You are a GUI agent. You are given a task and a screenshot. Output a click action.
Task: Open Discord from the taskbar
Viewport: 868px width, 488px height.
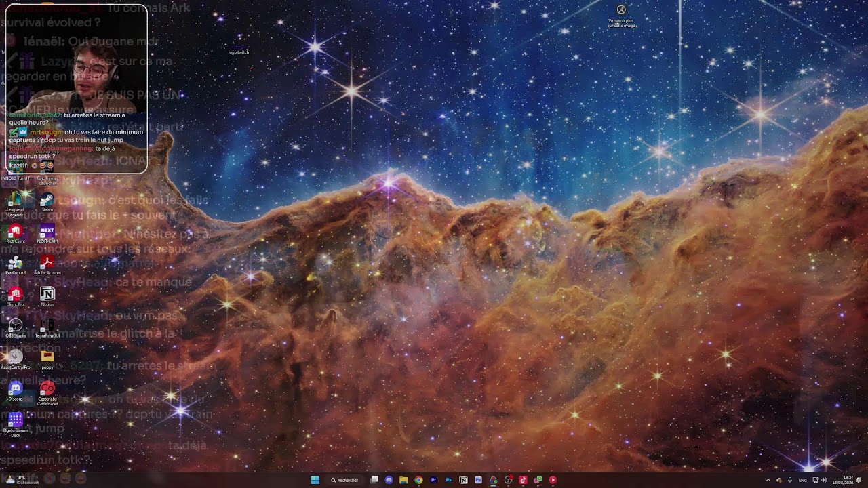pos(389,480)
